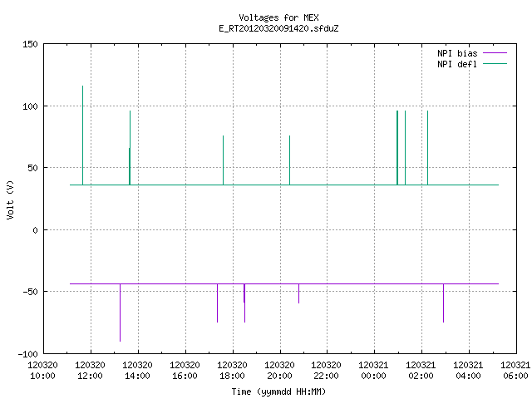Click the "NPI bias" legend label

click(457, 53)
